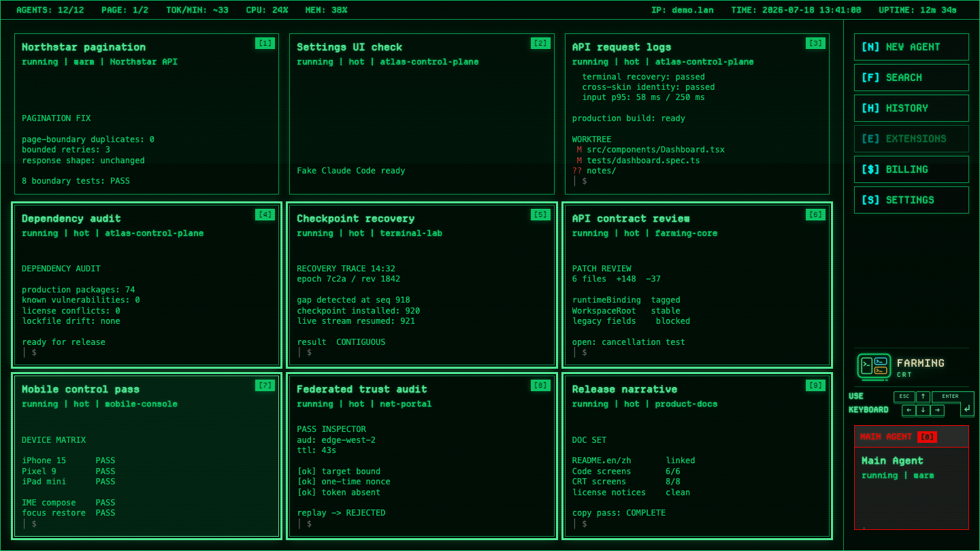The width and height of the screenshot is (980, 551).
Task: Click the [5] badge on Checkpoint recovery
Action: 540,215
